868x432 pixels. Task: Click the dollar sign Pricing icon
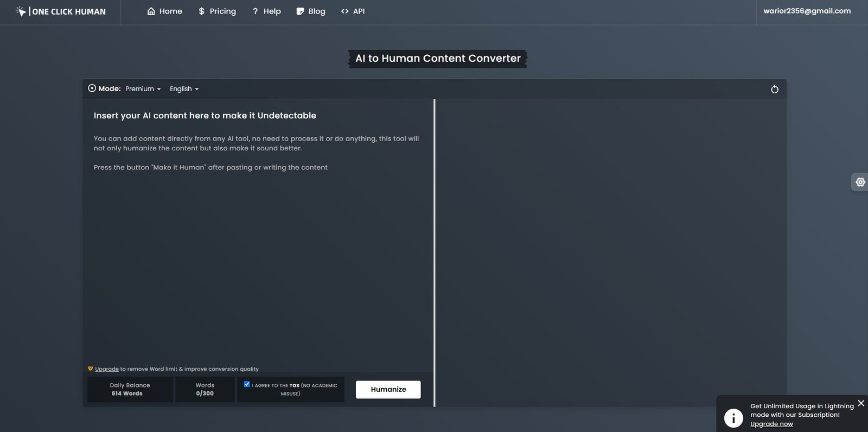click(x=201, y=11)
